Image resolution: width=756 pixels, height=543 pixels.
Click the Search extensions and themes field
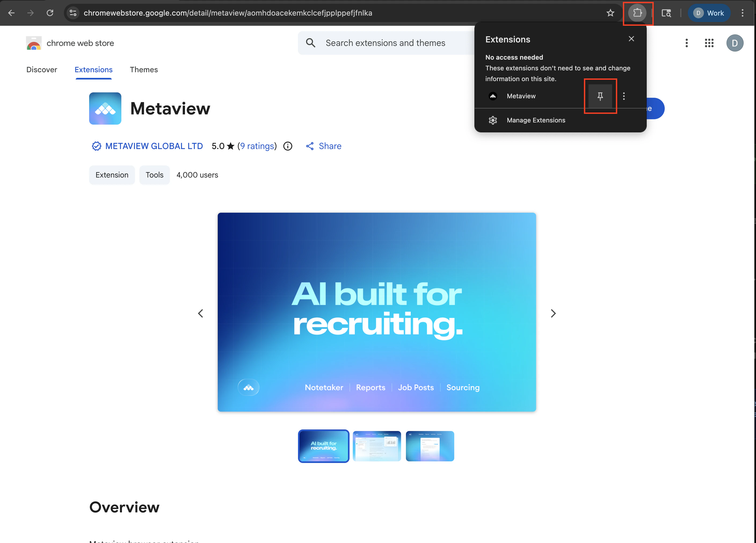point(385,43)
